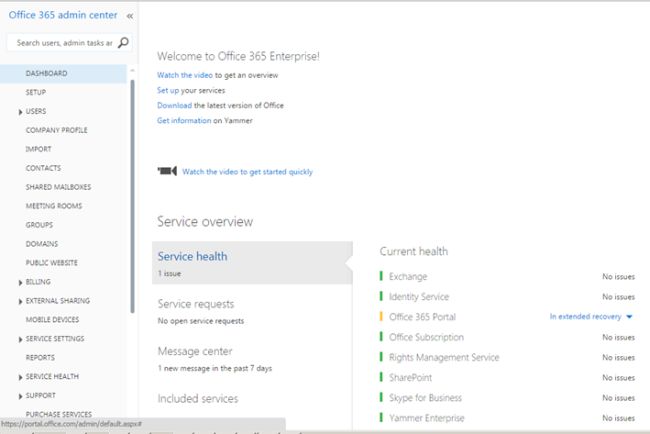Select the Service requests section
650x434 pixels.
(196, 304)
